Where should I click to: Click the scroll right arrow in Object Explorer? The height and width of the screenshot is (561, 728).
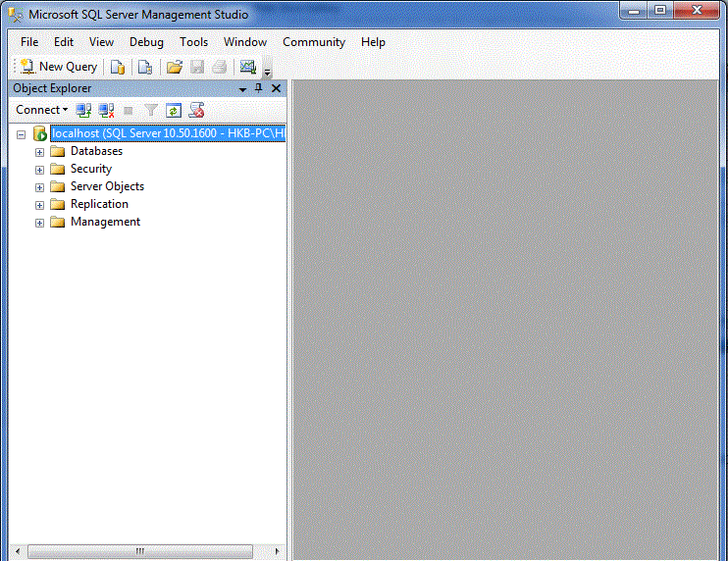[278, 551]
